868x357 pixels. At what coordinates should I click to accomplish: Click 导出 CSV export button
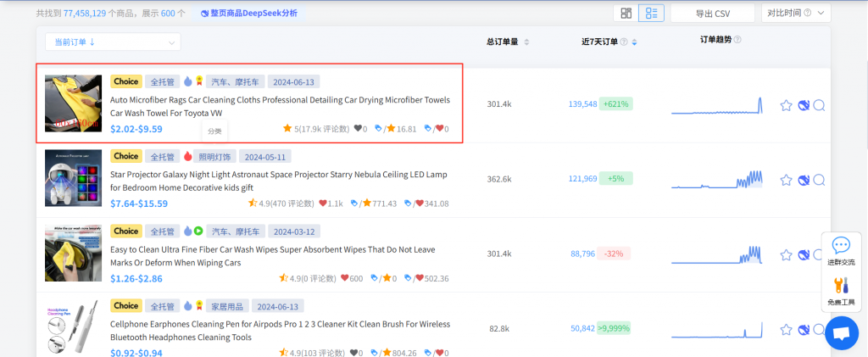pos(712,14)
